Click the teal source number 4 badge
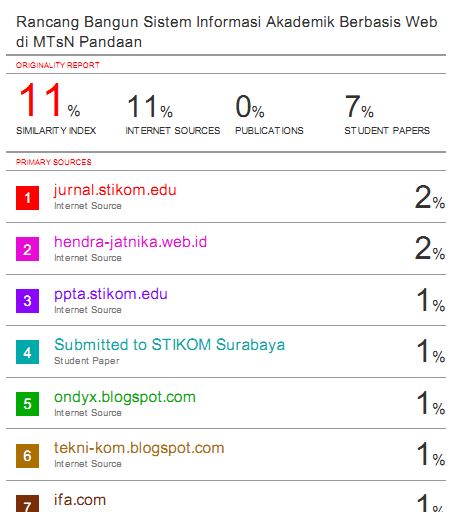This screenshot has height=512, width=462. coord(27,352)
